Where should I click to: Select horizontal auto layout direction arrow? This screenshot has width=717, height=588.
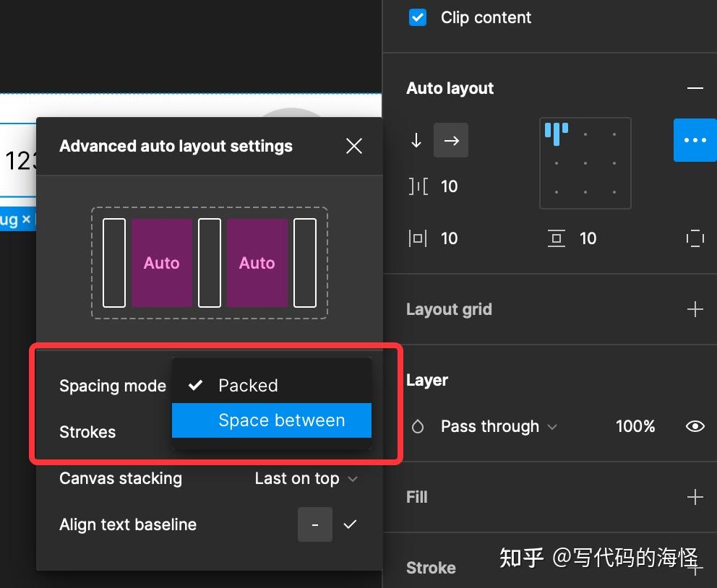coord(451,141)
